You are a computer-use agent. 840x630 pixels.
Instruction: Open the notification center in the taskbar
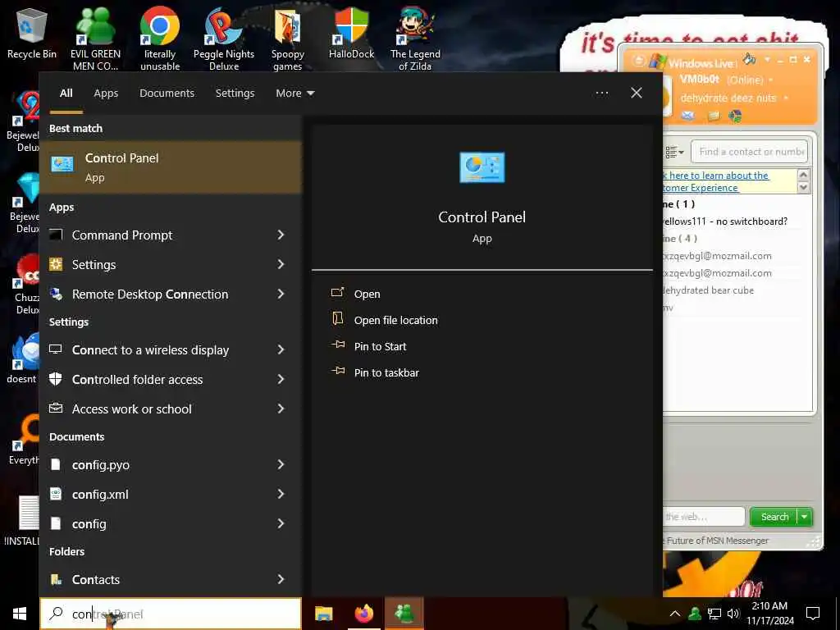point(813,614)
